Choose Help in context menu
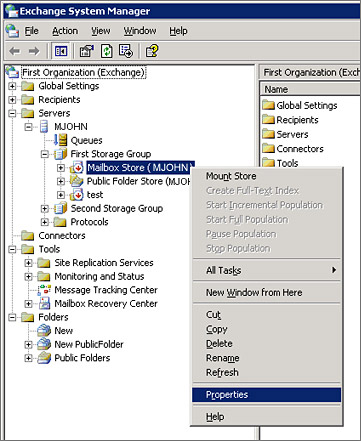This screenshot has width=361, height=441. pyautogui.click(x=267, y=417)
